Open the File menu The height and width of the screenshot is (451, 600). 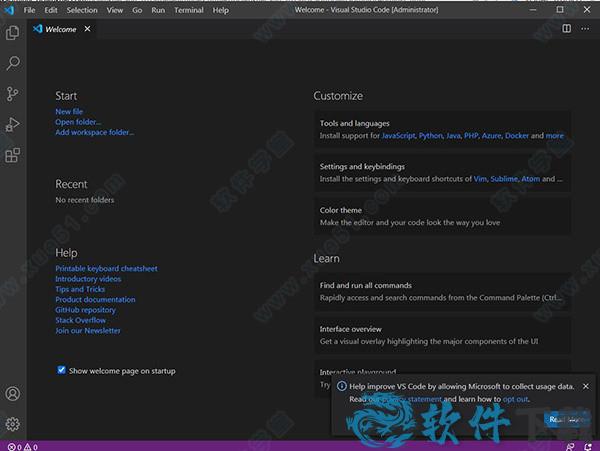pos(29,10)
